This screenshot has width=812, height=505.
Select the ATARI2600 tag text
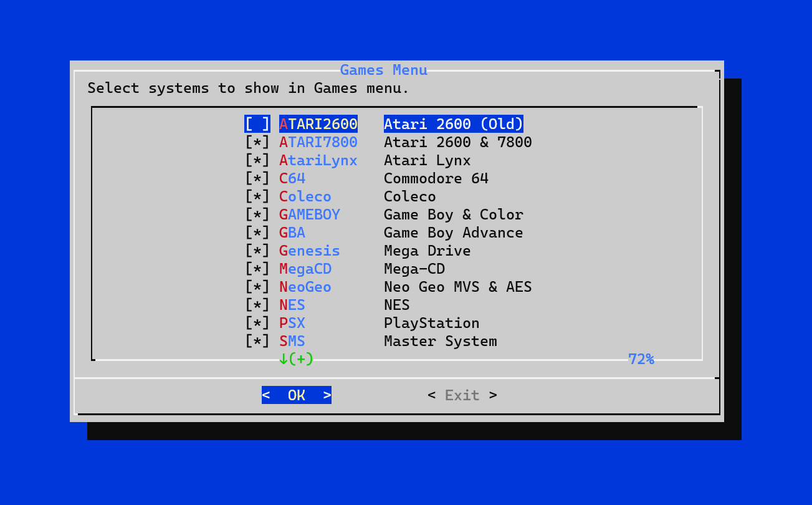(x=318, y=124)
